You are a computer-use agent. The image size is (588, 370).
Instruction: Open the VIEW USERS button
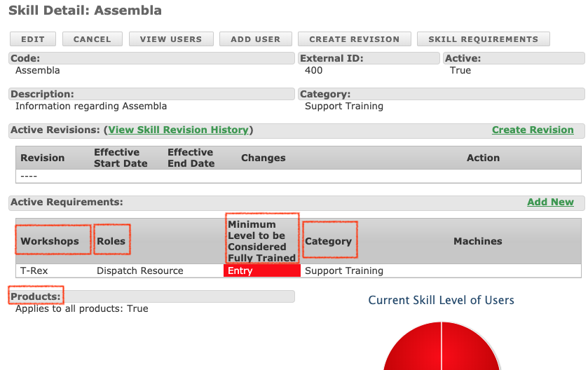tap(171, 39)
